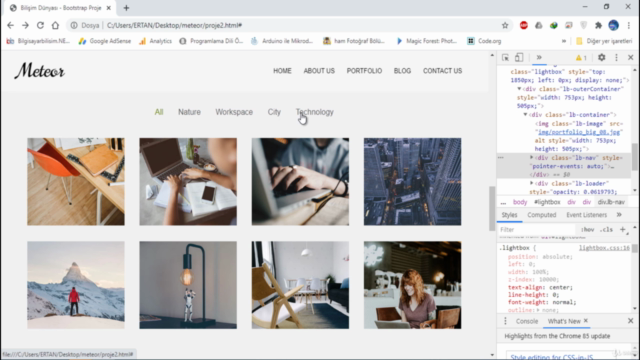Open the aerial city skyscrapers thumbnail

pyautogui.click(x=412, y=182)
